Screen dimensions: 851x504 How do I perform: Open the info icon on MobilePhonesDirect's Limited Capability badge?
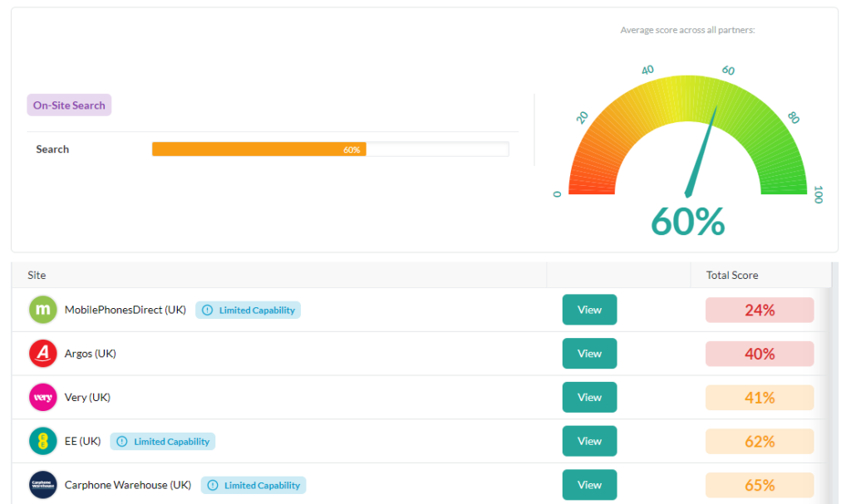tap(205, 310)
